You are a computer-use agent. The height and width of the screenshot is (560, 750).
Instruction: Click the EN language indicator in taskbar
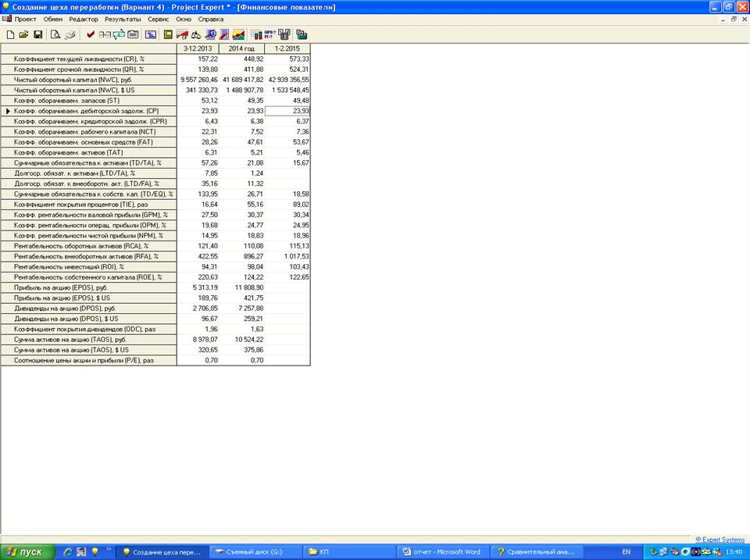click(x=626, y=551)
